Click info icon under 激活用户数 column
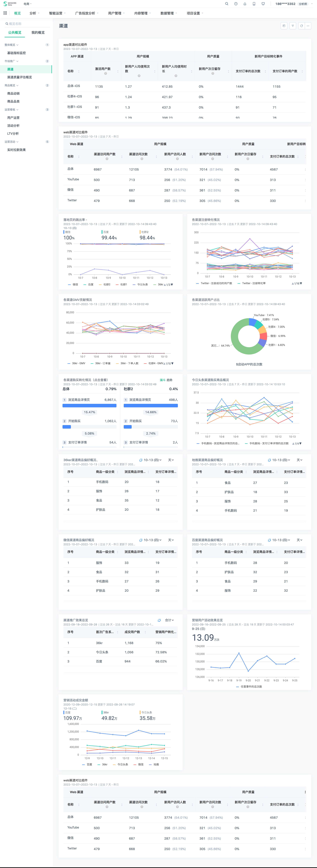The width and height of the screenshot is (317, 868). click(105, 73)
